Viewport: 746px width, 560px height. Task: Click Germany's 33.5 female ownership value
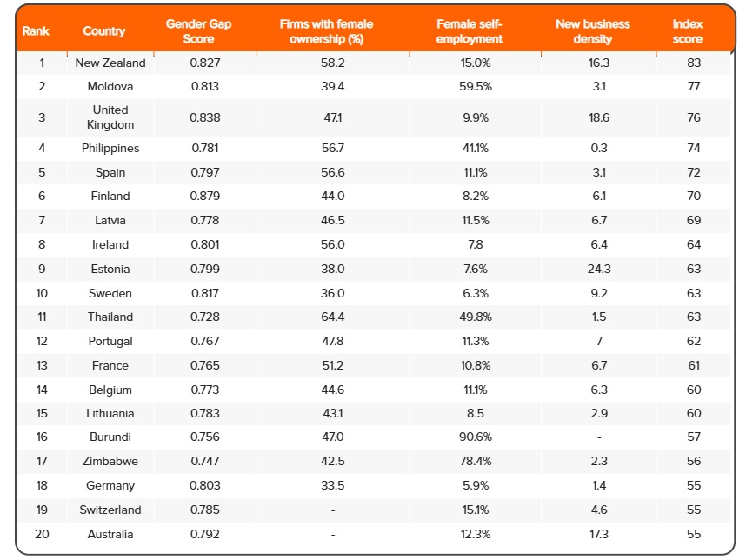[332, 485]
